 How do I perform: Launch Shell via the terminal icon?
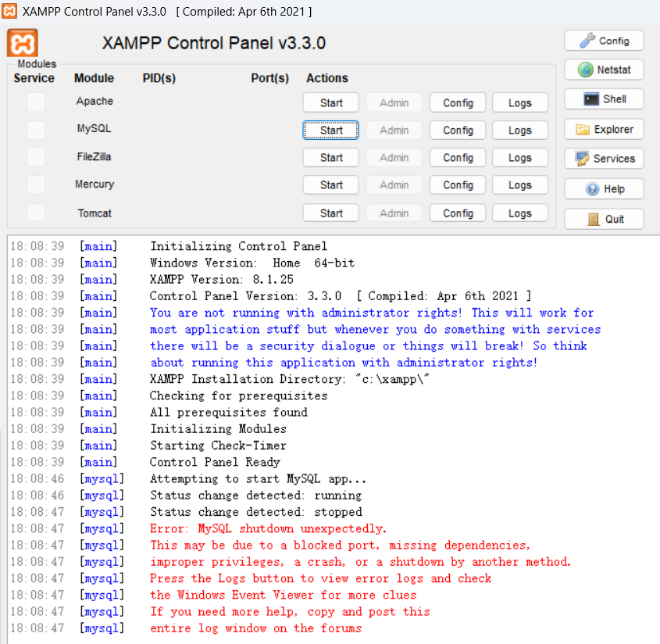click(604, 99)
